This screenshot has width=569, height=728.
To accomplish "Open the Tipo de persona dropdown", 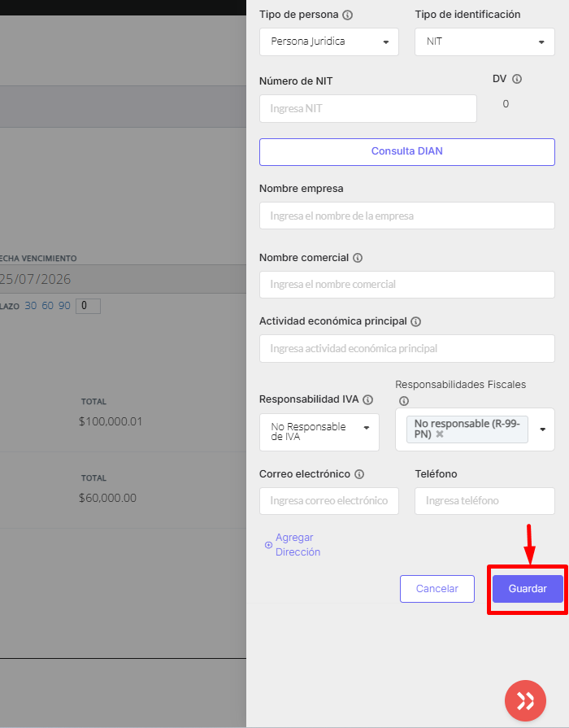I will (328, 41).
